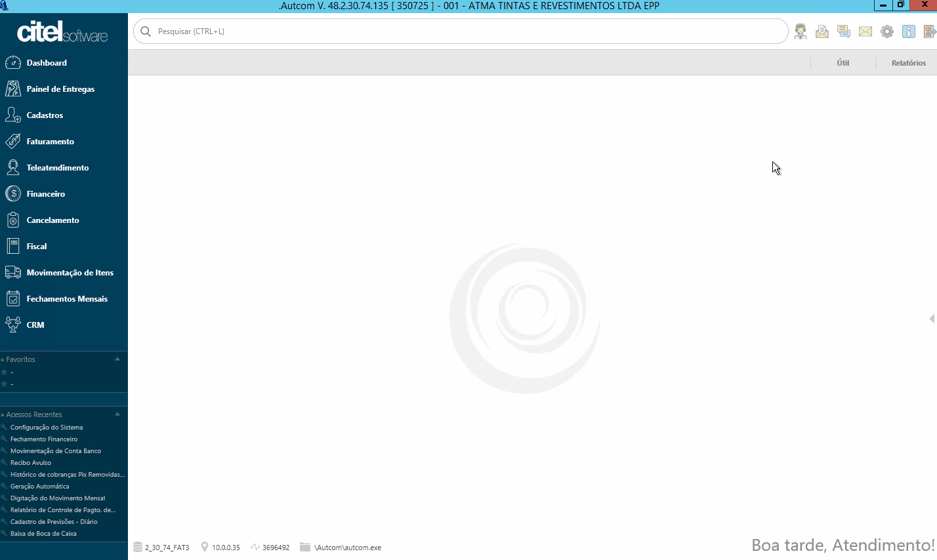Click the Favoritos section header
Viewport: 937px width, 560px height.
tap(20, 359)
